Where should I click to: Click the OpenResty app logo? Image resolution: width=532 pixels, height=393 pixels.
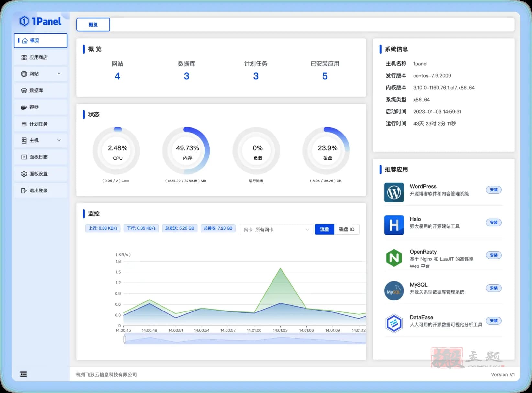[394, 258]
